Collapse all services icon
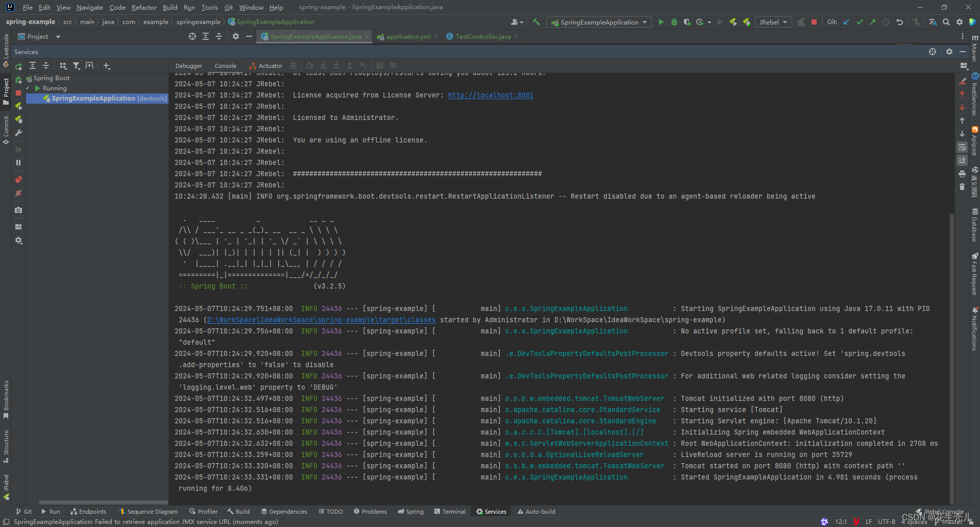Image resolution: width=980 pixels, height=527 pixels. 45,65
